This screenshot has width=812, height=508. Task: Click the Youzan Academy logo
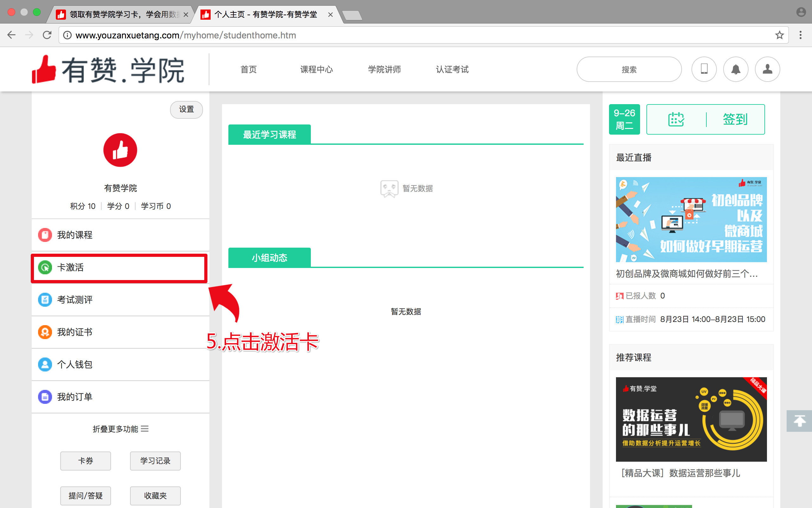[108, 69]
